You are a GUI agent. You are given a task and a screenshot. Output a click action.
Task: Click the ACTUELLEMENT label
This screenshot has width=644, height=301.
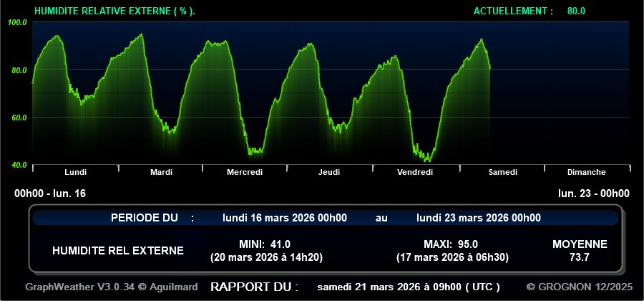513,11
